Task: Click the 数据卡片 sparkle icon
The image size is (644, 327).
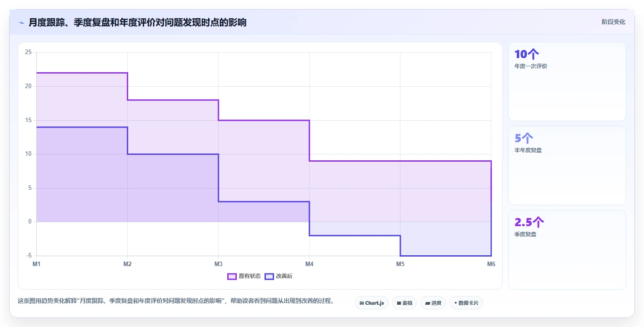Action: (455, 303)
